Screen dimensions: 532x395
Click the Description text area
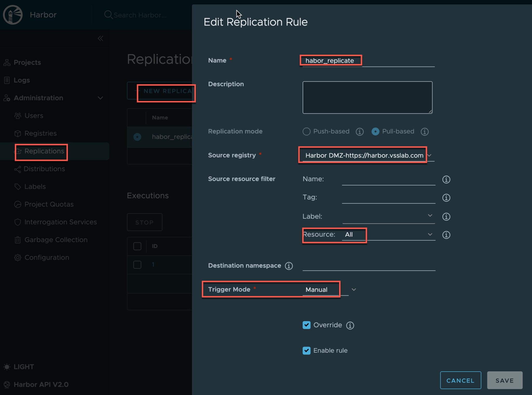click(x=367, y=98)
